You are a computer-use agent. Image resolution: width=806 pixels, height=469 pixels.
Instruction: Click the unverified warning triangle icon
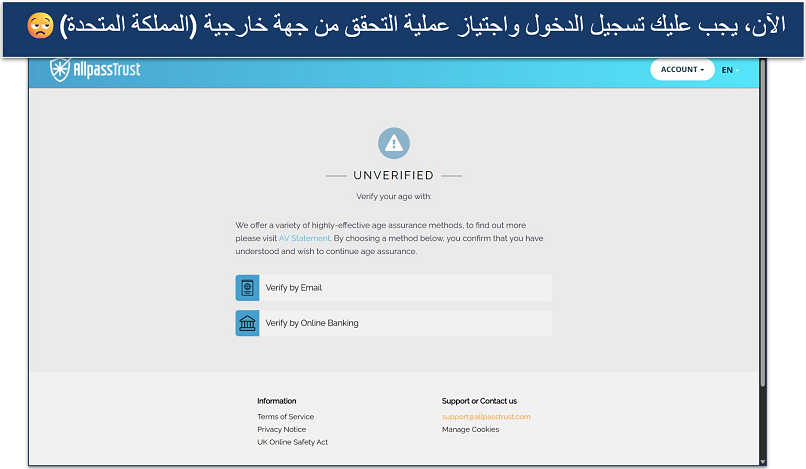394,143
